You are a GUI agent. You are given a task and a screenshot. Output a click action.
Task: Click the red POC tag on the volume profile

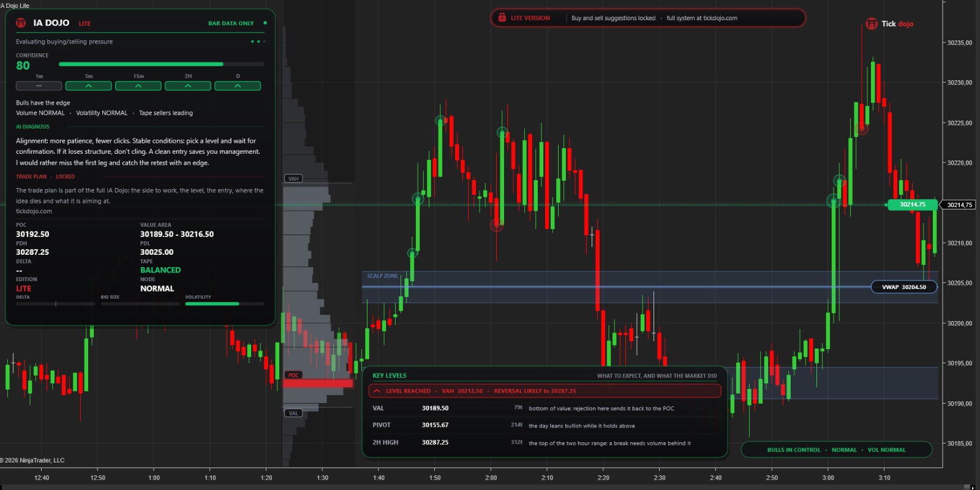tap(293, 375)
